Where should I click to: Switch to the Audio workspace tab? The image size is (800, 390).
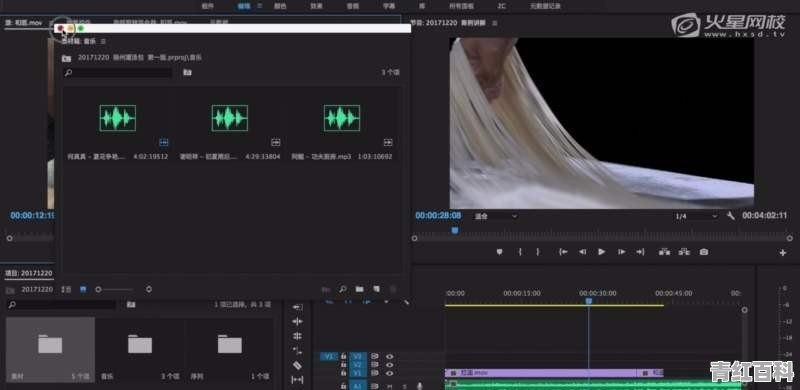(x=353, y=6)
